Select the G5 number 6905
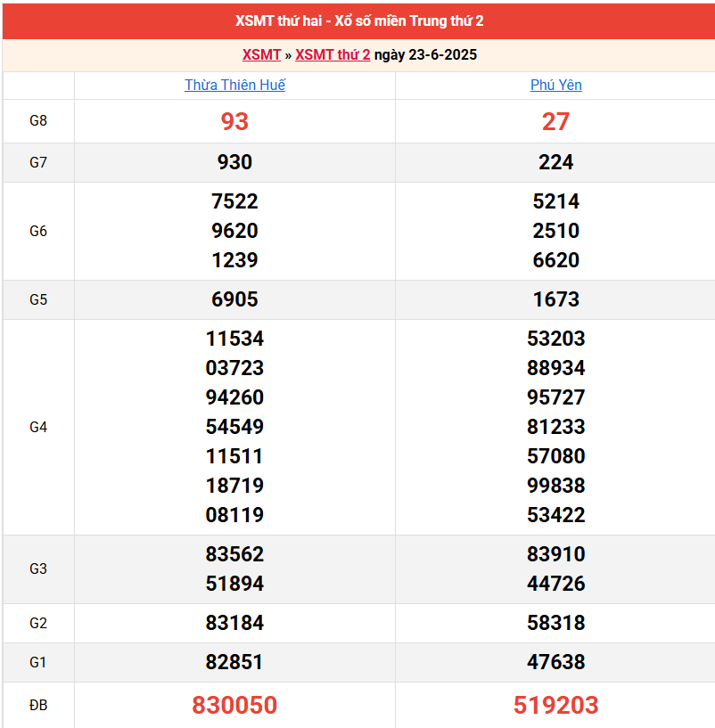 (234, 299)
